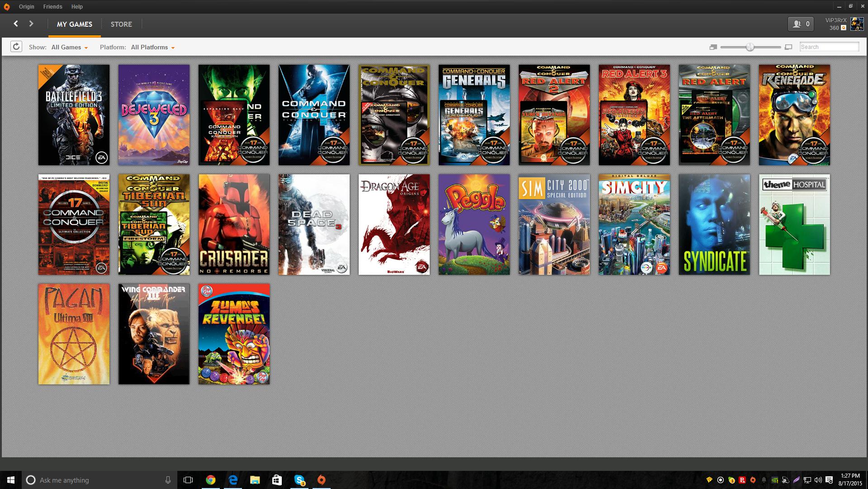Open File Explorer from the taskbar
Screen dimensions: 868x489
pos(255,480)
